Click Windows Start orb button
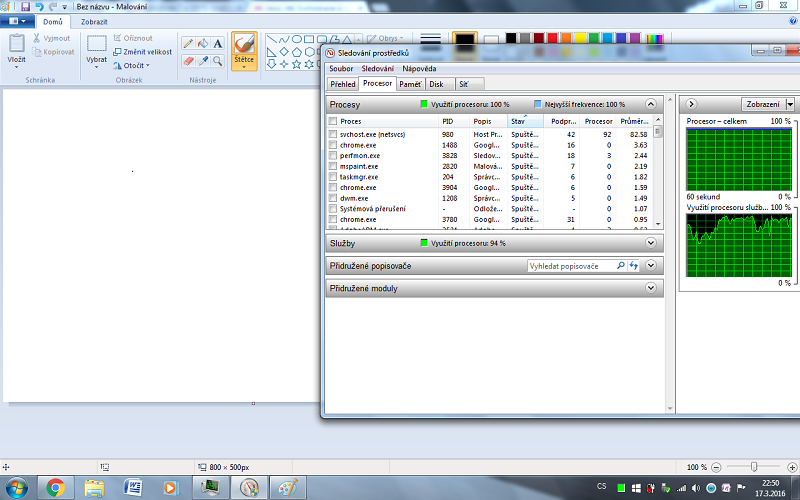The width and height of the screenshot is (800, 500). point(16,488)
